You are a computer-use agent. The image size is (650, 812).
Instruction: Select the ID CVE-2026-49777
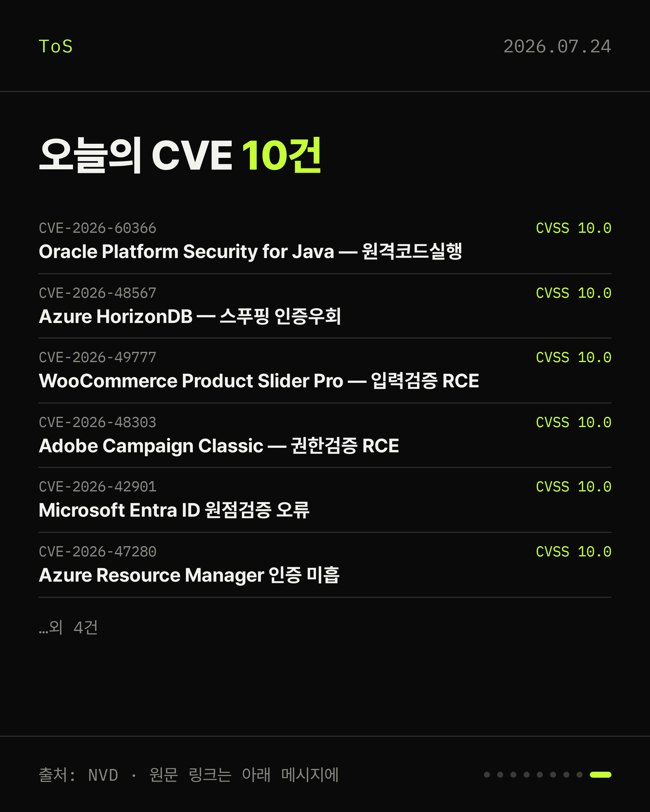[x=97, y=357]
